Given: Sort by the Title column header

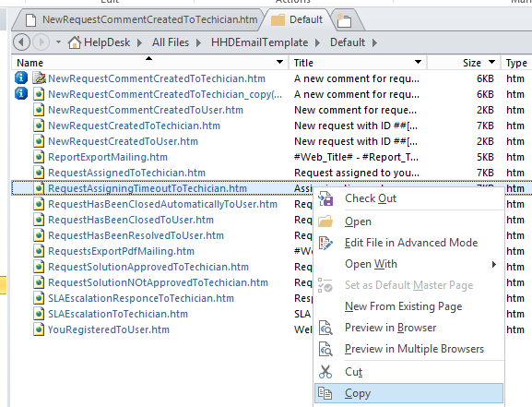Looking at the screenshot, I should click(303, 63).
